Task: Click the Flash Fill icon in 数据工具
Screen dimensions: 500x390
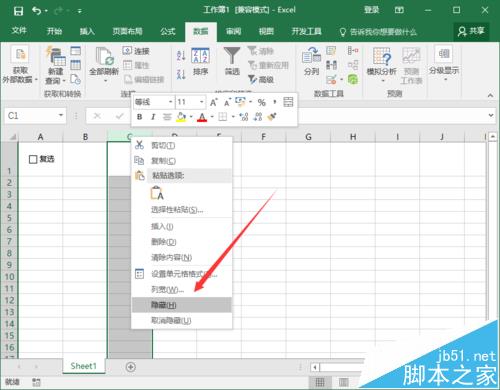Action: click(331, 51)
